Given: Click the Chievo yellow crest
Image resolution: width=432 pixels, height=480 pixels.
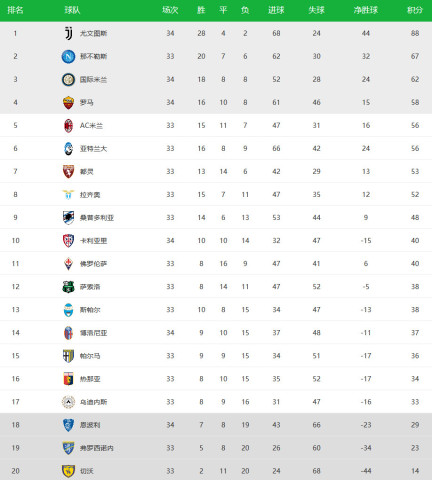Looking at the screenshot, I should click(x=68, y=471).
